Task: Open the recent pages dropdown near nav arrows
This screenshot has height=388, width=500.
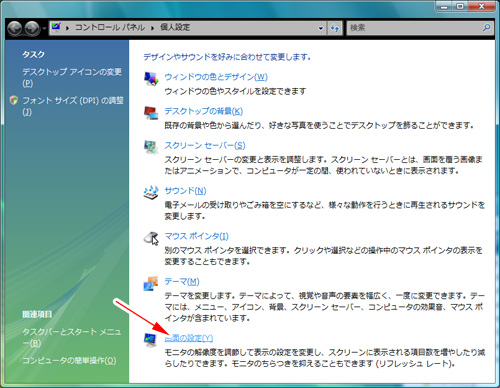Action: [x=44, y=28]
